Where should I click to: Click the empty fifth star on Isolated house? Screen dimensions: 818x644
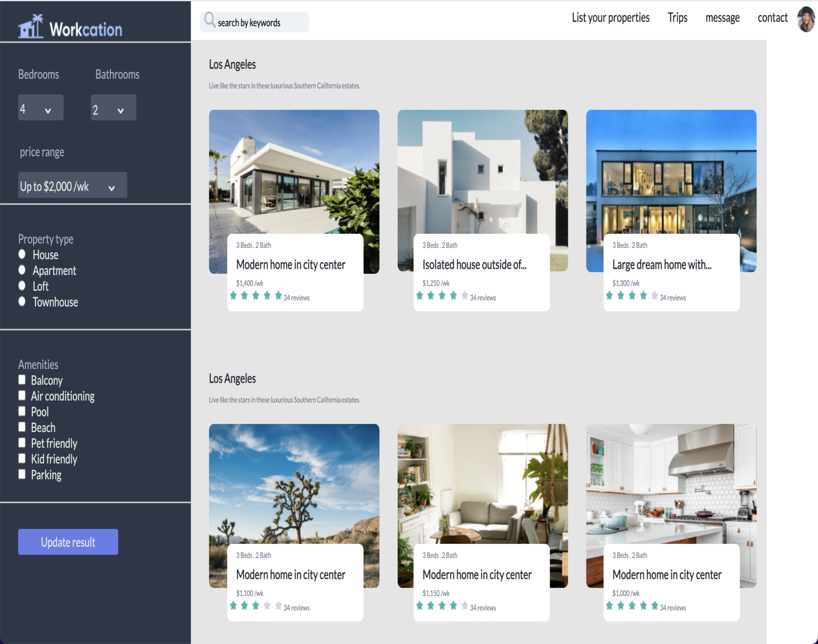click(x=464, y=296)
